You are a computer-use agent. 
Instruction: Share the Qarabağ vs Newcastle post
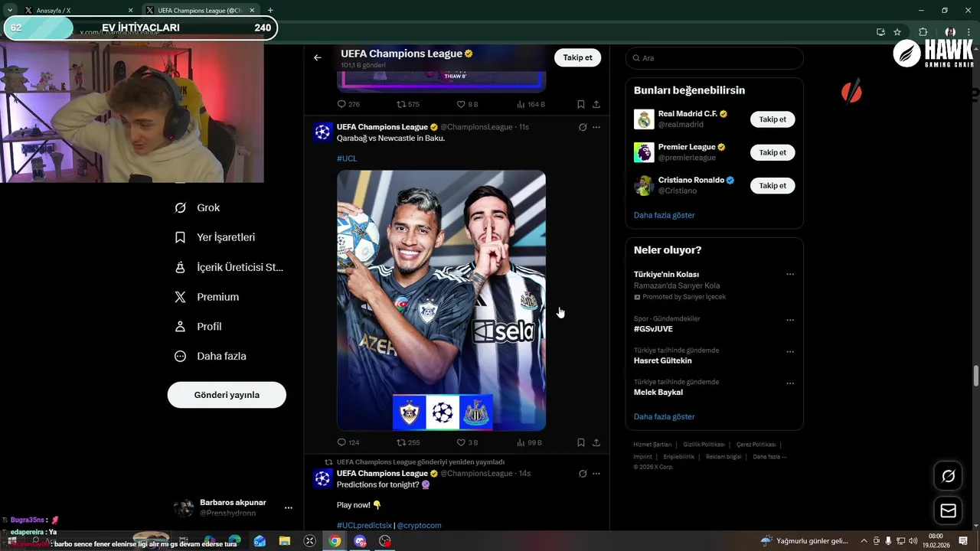click(x=596, y=442)
